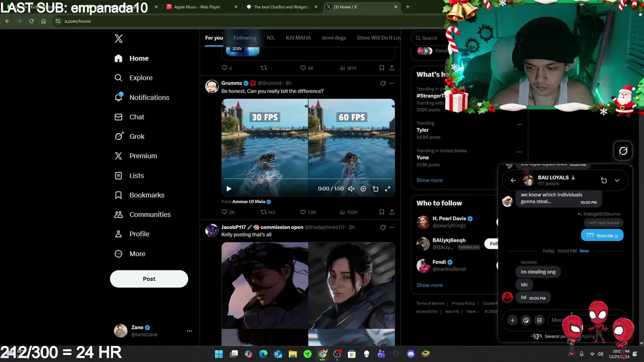
Task: Open a new browser tab
Action: point(408,7)
